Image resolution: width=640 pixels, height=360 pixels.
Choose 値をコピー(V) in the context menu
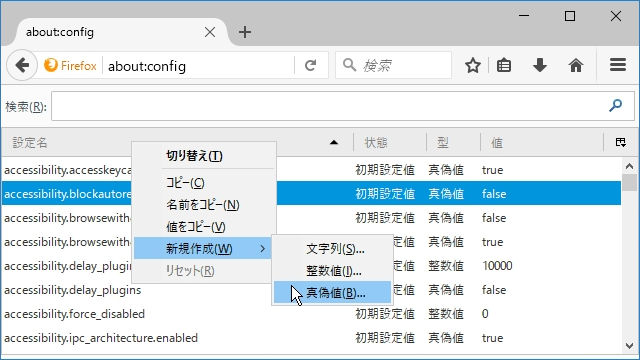pyautogui.click(x=204, y=227)
